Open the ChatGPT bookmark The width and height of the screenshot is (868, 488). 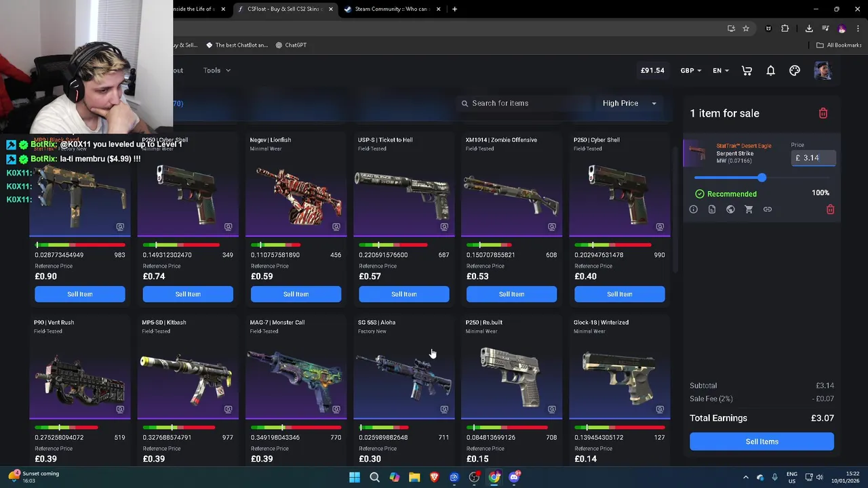click(291, 45)
